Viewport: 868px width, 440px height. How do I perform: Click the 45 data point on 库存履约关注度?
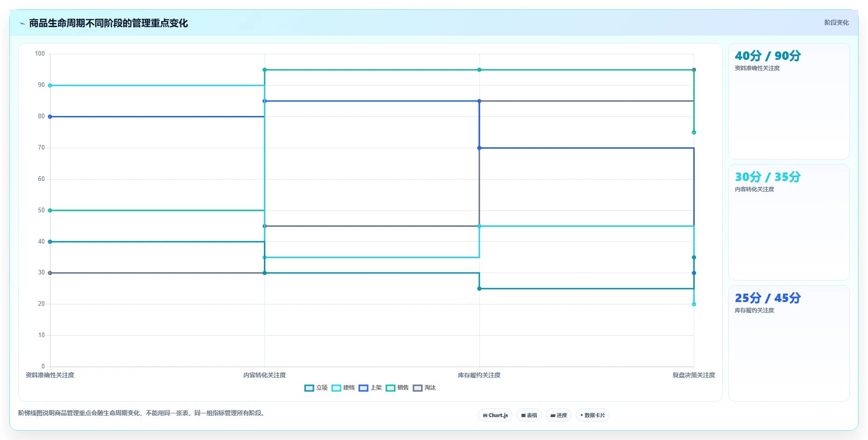point(479,226)
